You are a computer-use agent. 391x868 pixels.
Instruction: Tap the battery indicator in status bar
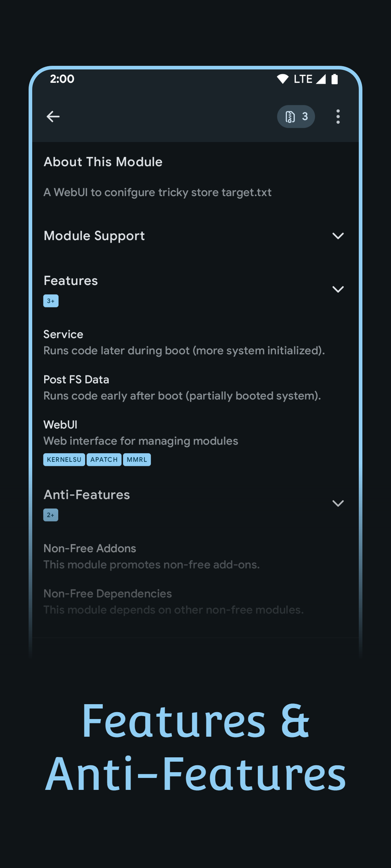click(x=335, y=79)
